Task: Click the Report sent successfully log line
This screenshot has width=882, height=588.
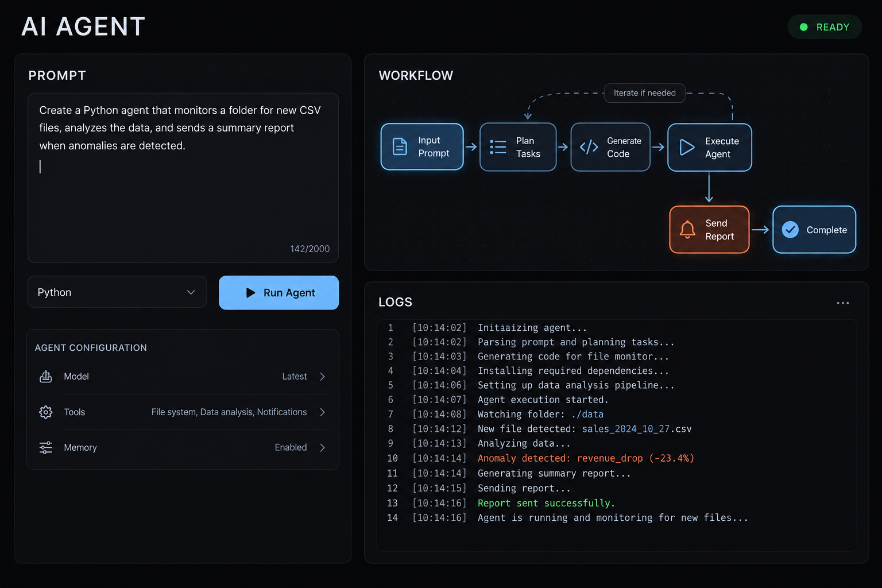Action: click(x=546, y=503)
